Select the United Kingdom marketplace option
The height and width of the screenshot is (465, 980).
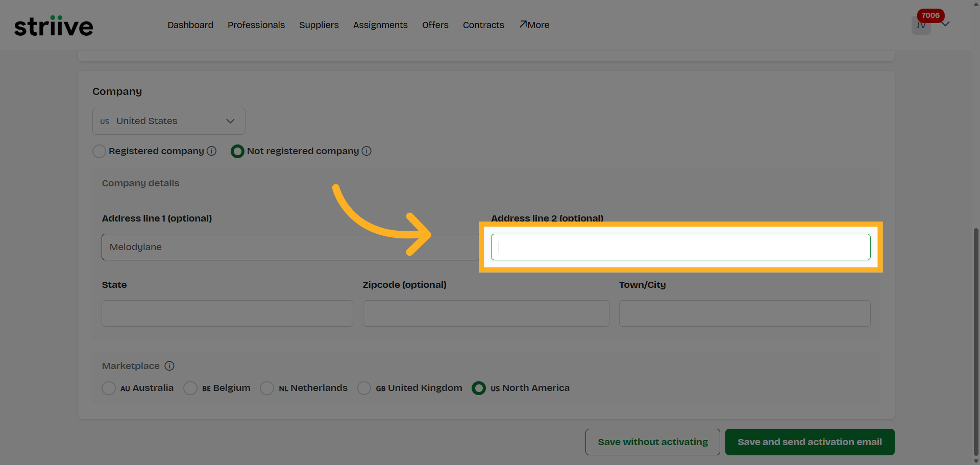click(x=364, y=388)
